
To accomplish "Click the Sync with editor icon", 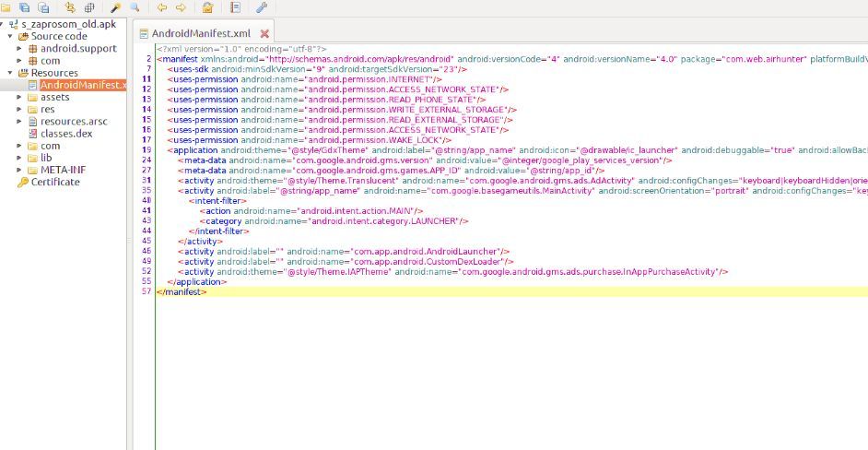I will (70, 7).
